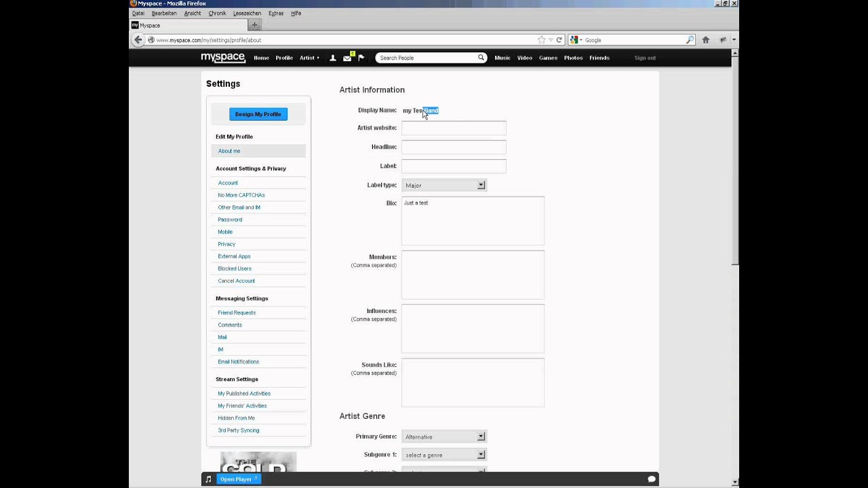This screenshot has width=868, height=488.
Task: Select the Myspace browser tab
Action: point(187,25)
